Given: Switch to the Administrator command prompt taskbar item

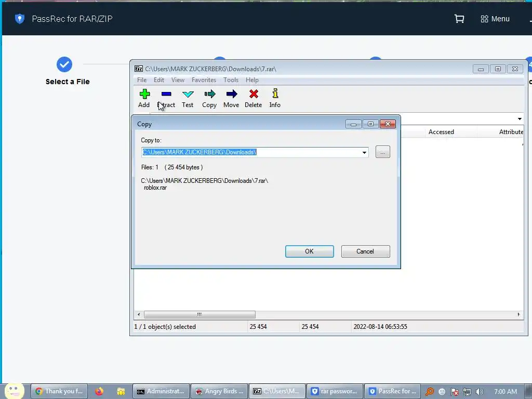Looking at the screenshot, I should [161, 391].
